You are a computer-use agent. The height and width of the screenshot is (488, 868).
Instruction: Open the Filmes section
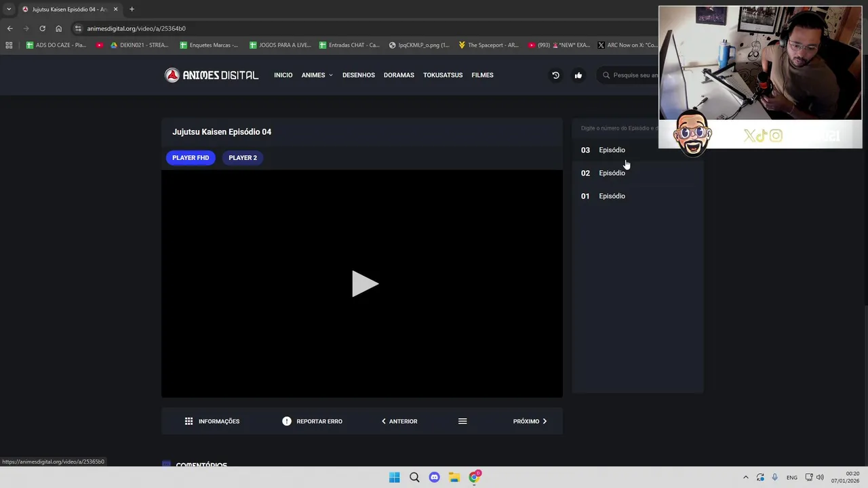(x=482, y=75)
